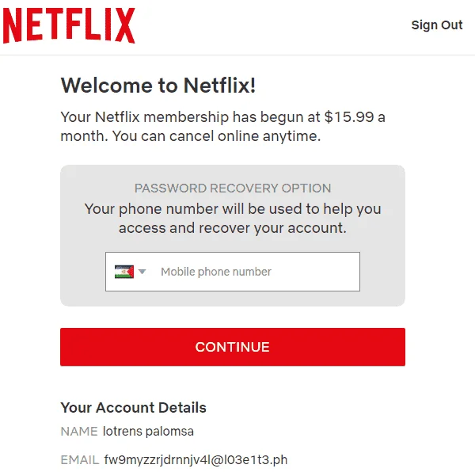Click the Netflix logo
Viewport: 475px width, 476px height.
click(x=69, y=25)
